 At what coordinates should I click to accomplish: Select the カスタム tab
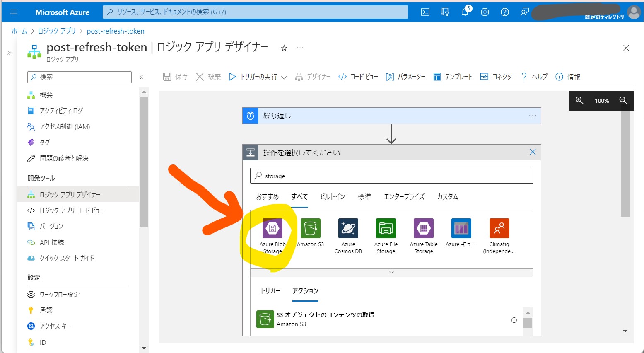click(x=448, y=197)
